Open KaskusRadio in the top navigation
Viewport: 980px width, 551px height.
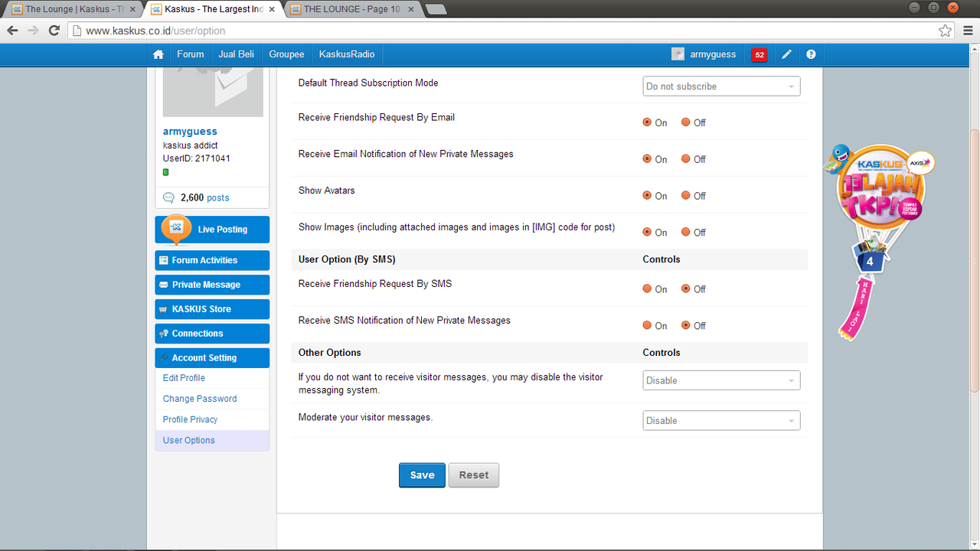pyautogui.click(x=347, y=54)
